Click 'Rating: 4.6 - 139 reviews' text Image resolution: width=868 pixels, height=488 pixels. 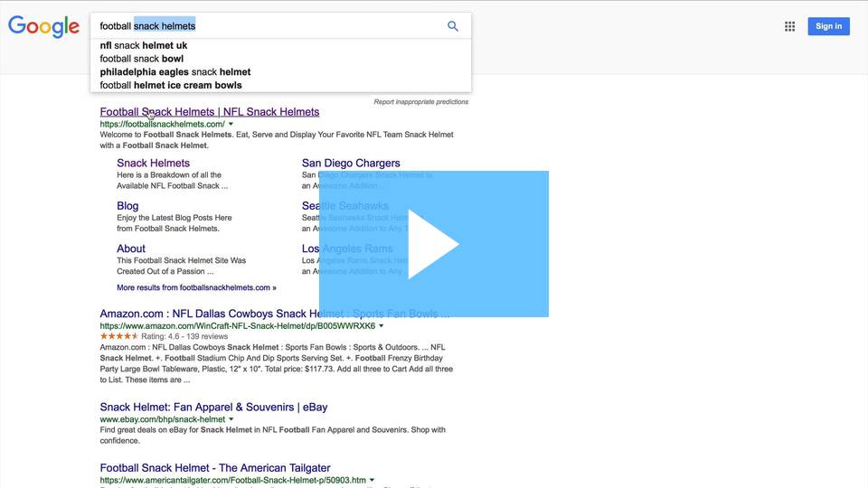[x=184, y=336]
